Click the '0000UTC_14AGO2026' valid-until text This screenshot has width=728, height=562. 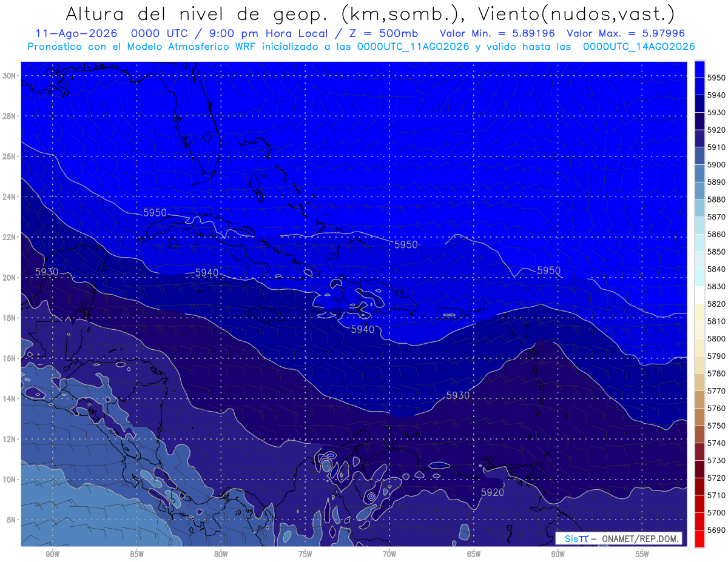pyautogui.click(x=639, y=47)
